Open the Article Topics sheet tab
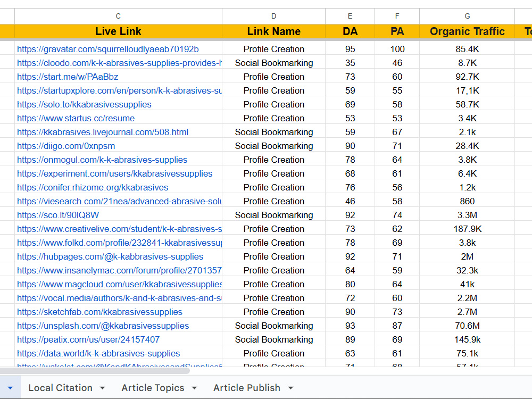 [153, 387]
